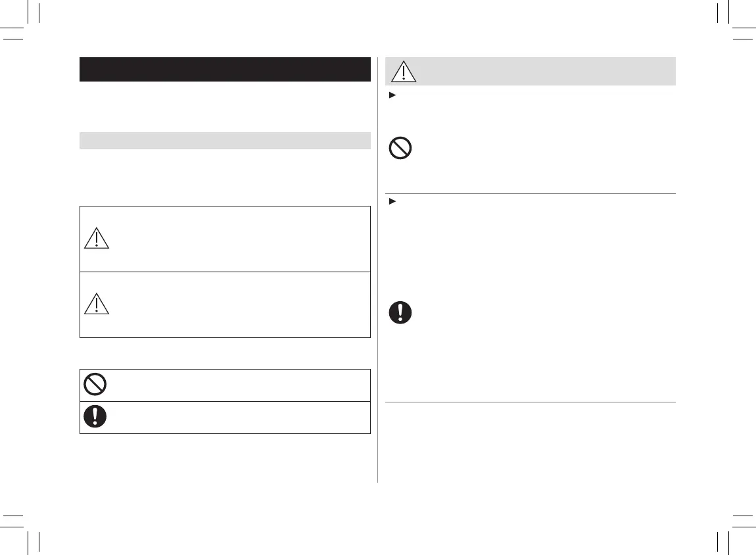The image size is (756, 555).
Task: Click the black title bar at top left
Action: [x=225, y=69]
